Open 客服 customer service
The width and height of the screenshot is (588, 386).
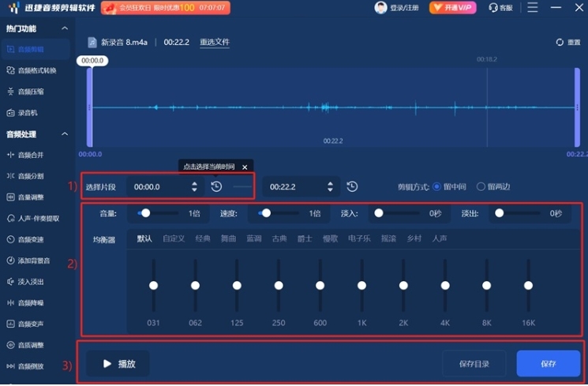pos(500,8)
